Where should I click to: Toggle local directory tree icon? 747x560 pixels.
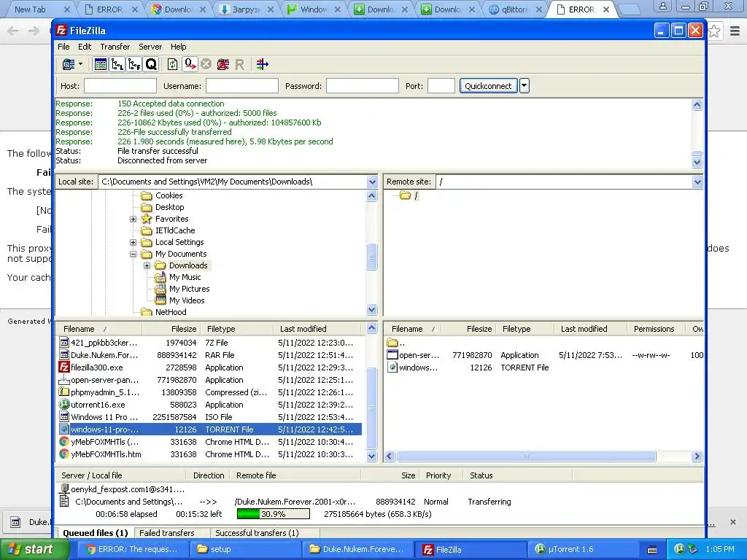(117, 64)
